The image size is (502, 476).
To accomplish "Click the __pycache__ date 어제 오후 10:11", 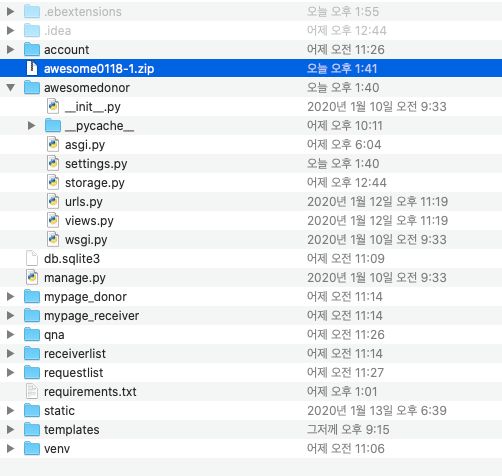I will (x=345, y=126).
